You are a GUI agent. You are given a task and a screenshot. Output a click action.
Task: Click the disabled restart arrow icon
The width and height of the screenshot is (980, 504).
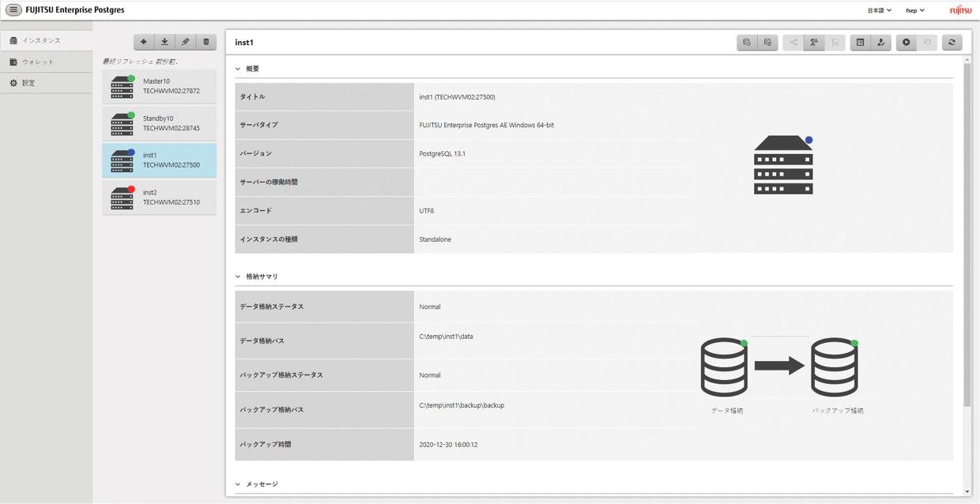pos(927,43)
